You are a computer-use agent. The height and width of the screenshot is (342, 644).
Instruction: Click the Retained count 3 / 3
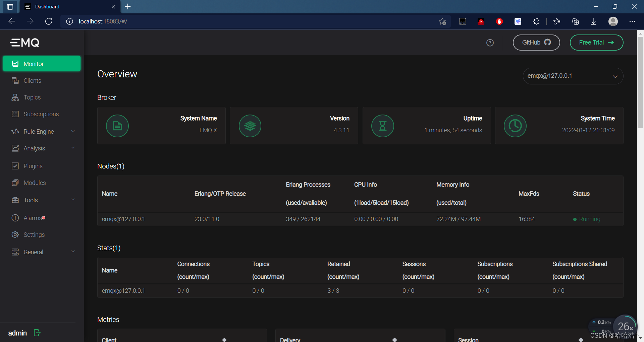[333, 291]
